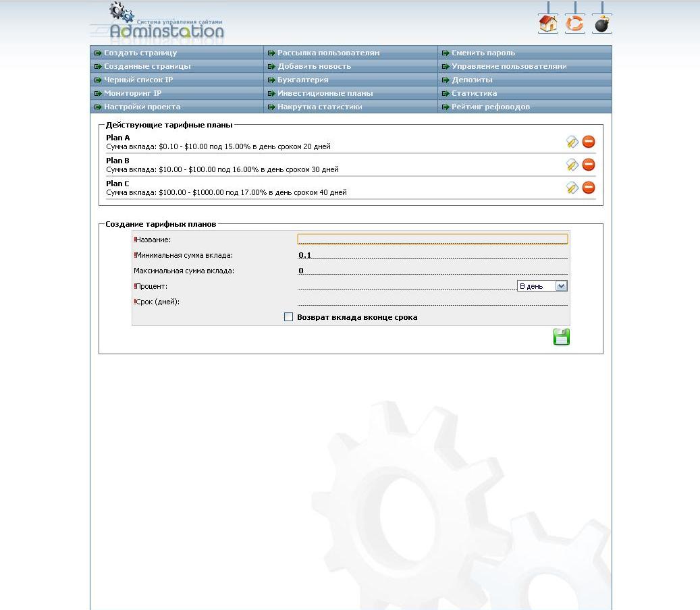Go to 'Управление пользователями'
Viewport: 700px width, 610px height.
(524, 66)
